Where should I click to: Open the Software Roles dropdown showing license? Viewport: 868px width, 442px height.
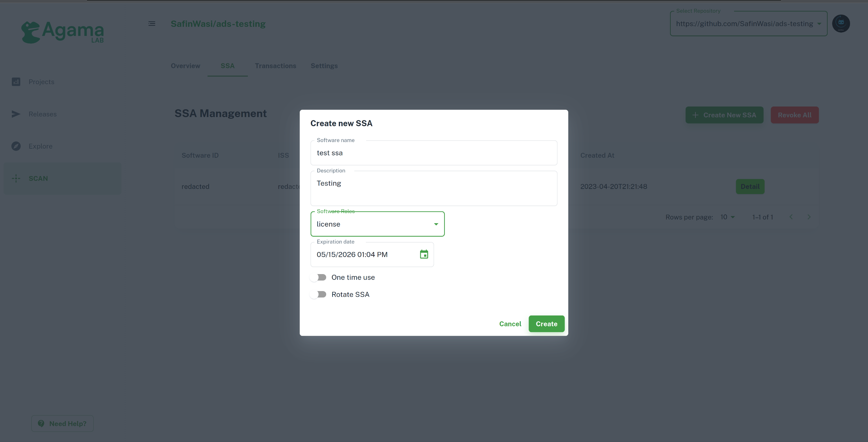(436, 224)
